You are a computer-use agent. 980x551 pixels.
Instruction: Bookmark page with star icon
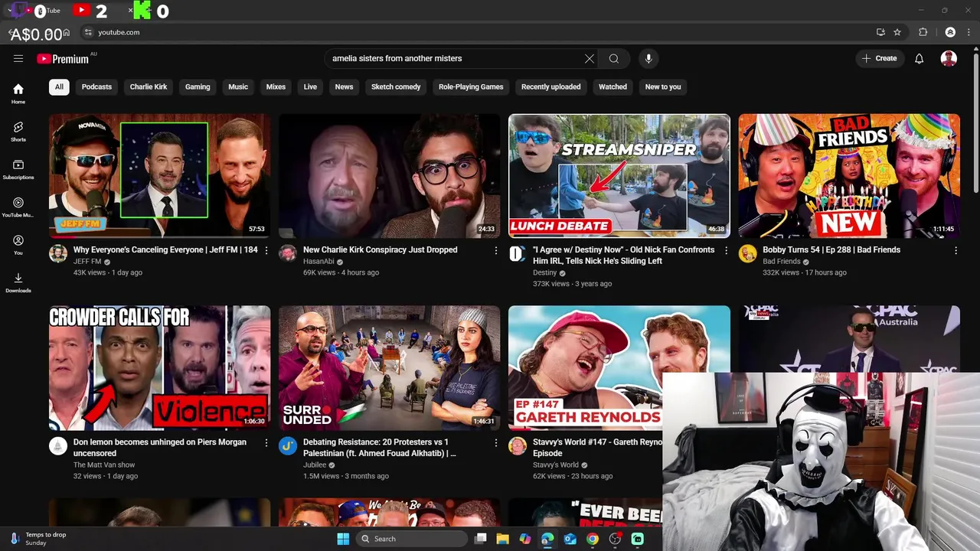coord(897,32)
